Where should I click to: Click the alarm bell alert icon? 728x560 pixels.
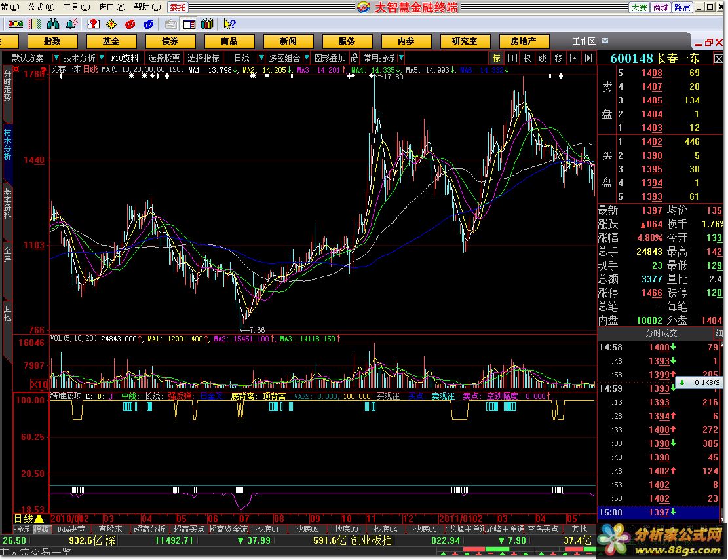point(71,24)
